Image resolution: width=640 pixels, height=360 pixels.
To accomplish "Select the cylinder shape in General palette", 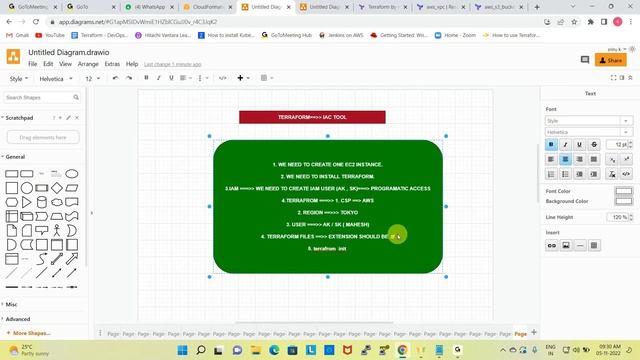I will 42,202.
